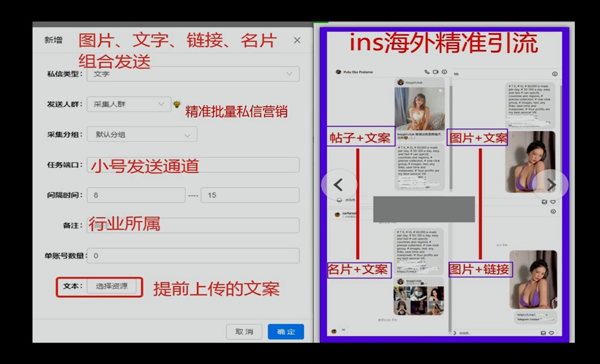The image size is (600, 364).
Task: Focus the interval field containing 8
Action: pos(136,195)
